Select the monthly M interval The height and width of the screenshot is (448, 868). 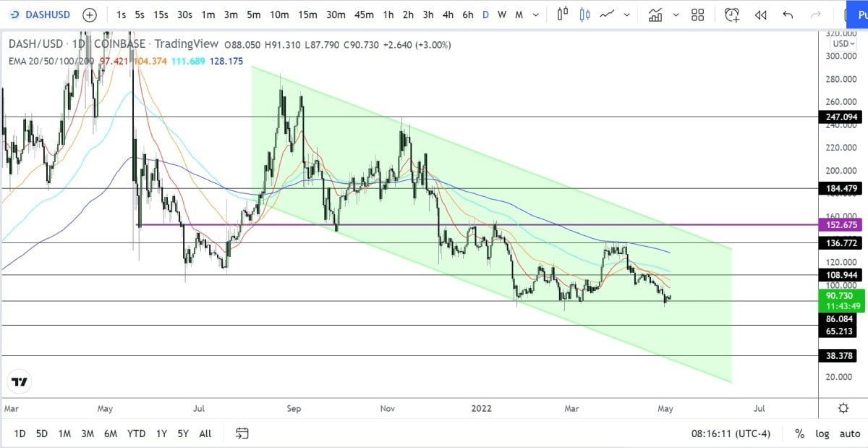(519, 14)
